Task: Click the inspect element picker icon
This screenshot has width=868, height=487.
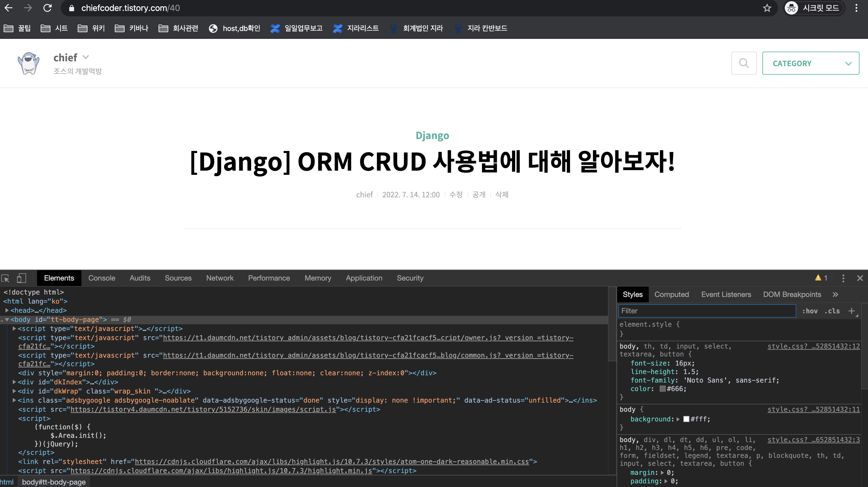Action: (x=5, y=278)
